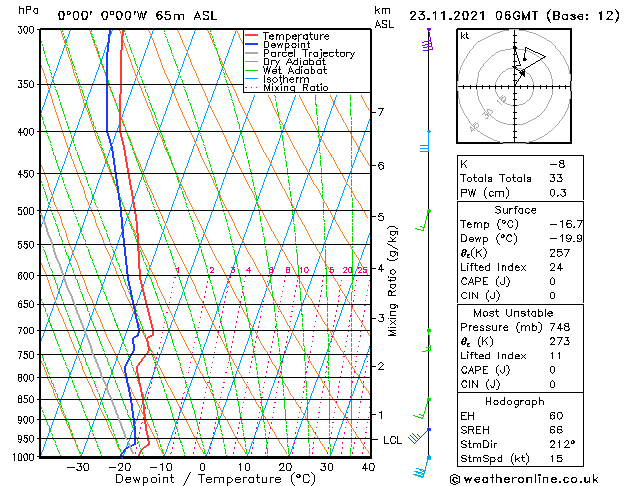Select the 'Mixing Ratio' legend label
Screen dimensions: 629x486
(296, 87)
